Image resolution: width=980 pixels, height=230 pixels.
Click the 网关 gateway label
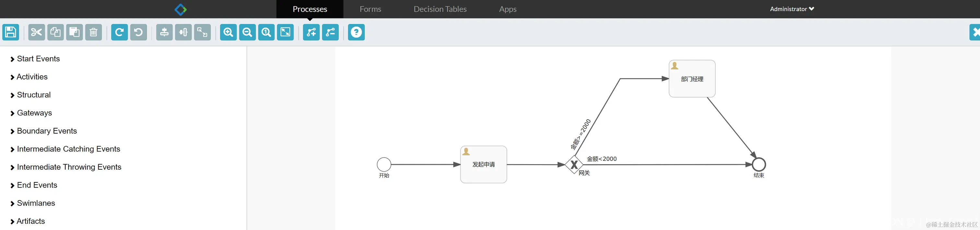(584, 173)
